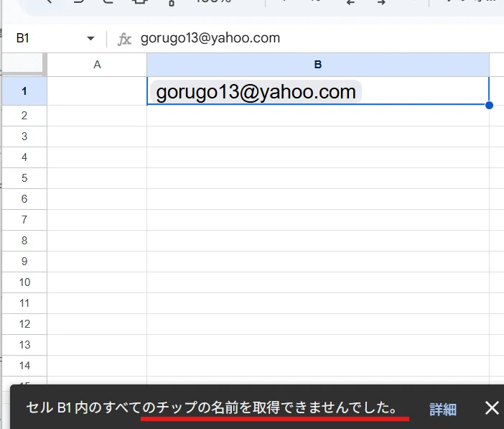Image resolution: width=504 pixels, height=429 pixels.
Task: Select row 6 header
Action: [24, 199]
